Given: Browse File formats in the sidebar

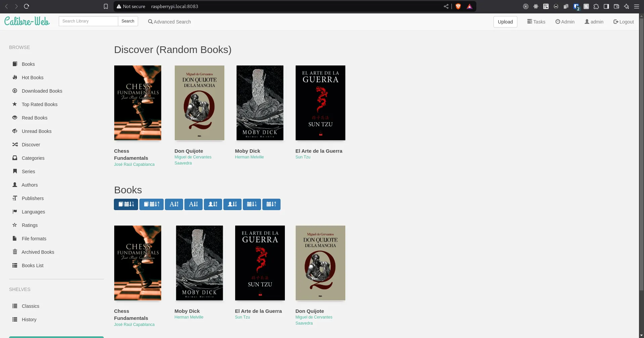Looking at the screenshot, I should [34, 239].
